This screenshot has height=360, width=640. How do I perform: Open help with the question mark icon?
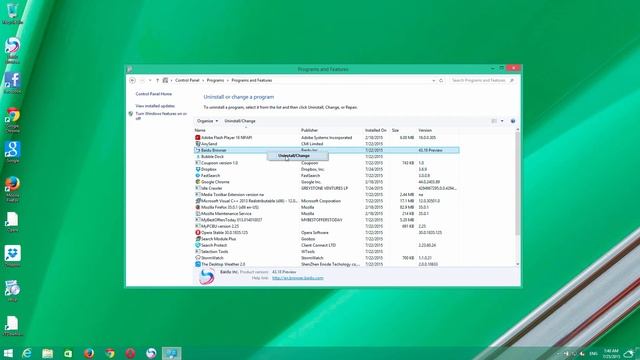tap(513, 121)
